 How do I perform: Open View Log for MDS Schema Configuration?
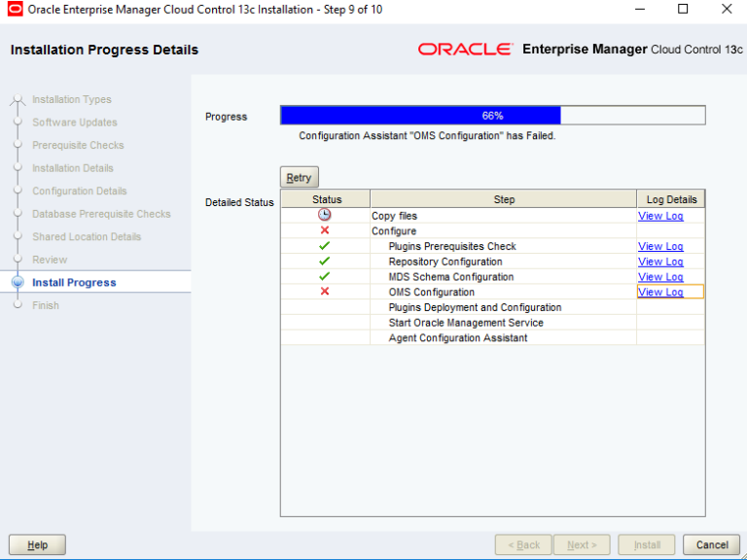(660, 277)
